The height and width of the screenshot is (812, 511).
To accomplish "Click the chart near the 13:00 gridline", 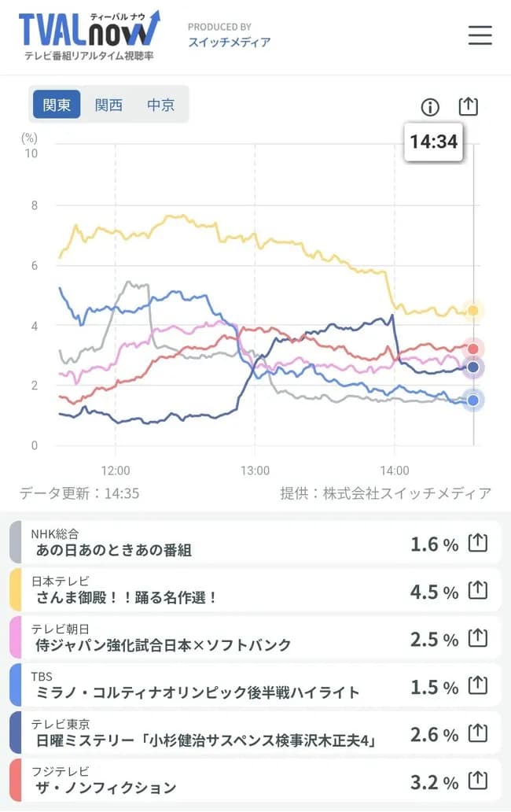I will click(x=254, y=315).
